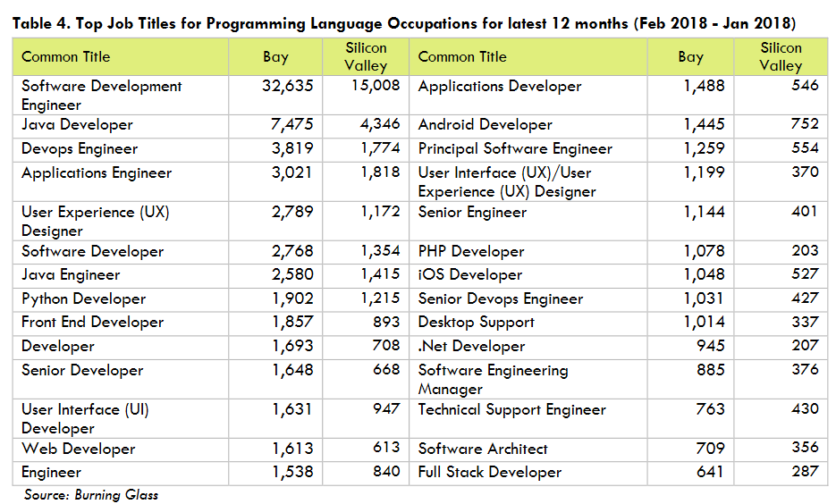Click the value 893
The width and height of the screenshot is (836, 504).
(386, 322)
